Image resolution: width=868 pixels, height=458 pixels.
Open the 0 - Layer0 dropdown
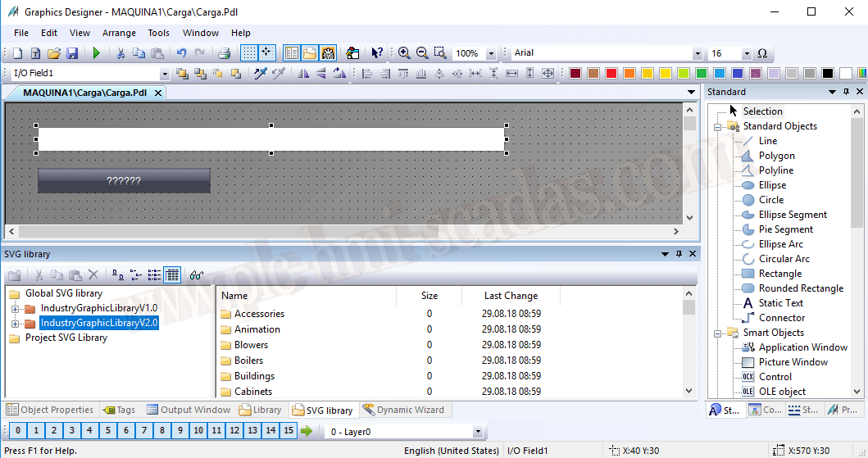(x=478, y=432)
